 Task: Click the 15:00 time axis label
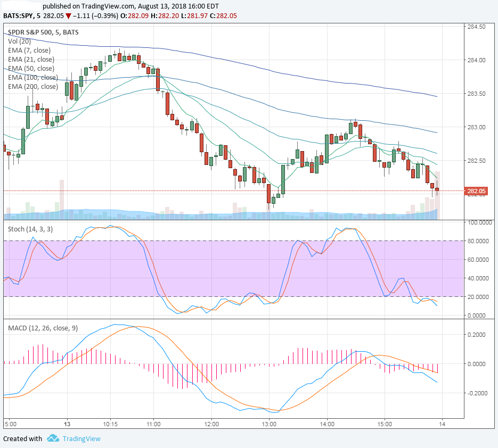click(385, 424)
